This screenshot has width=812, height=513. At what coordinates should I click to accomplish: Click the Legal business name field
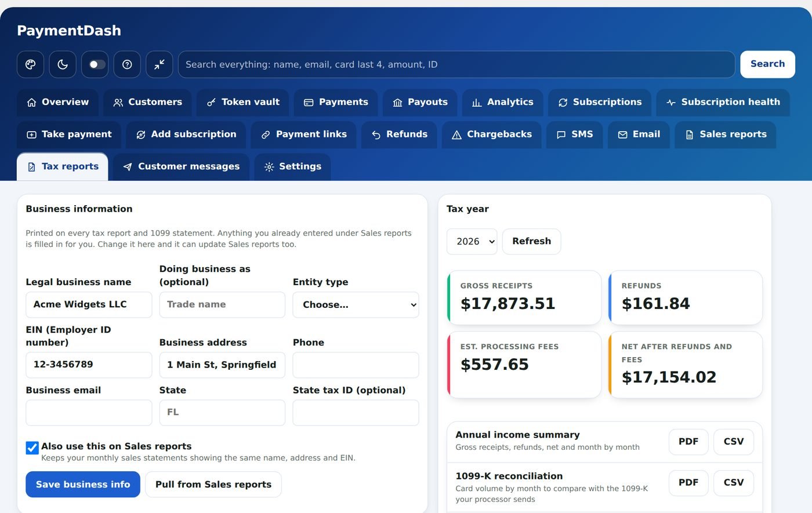[x=89, y=305]
